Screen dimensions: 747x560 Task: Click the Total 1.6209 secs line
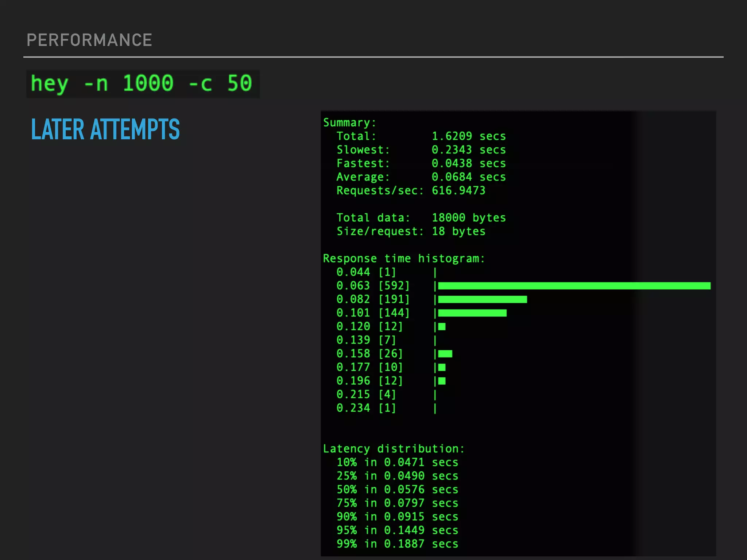[421, 136]
